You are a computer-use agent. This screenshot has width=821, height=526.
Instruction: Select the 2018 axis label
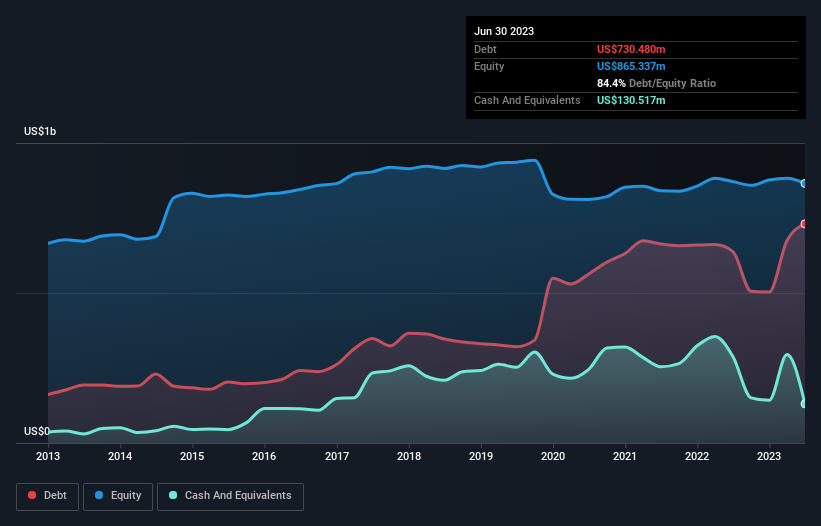pyautogui.click(x=409, y=456)
